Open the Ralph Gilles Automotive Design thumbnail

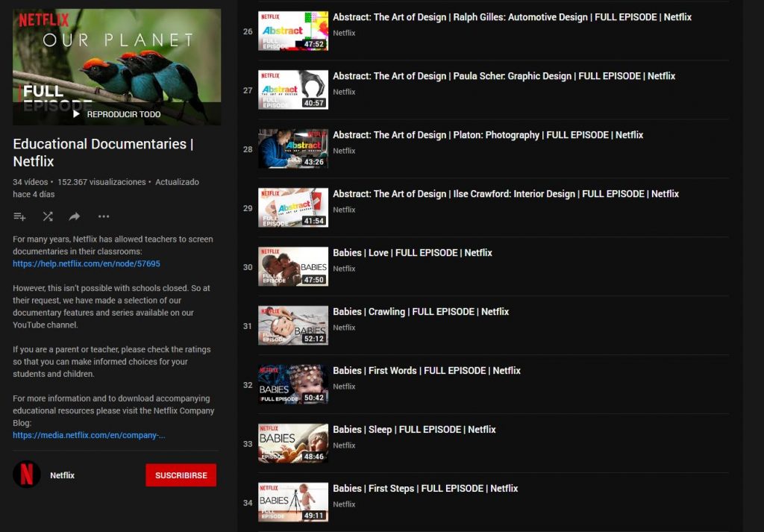pyautogui.click(x=292, y=31)
